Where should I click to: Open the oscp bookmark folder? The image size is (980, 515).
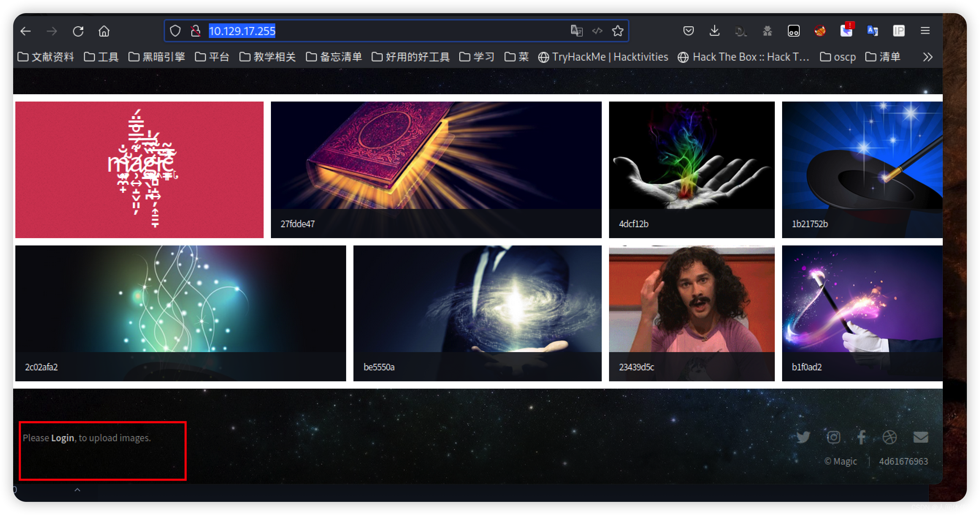click(x=838, y=57)
